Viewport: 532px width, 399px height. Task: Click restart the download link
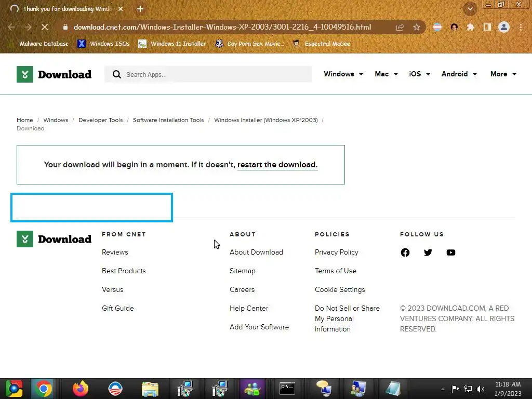click(277, 165)
